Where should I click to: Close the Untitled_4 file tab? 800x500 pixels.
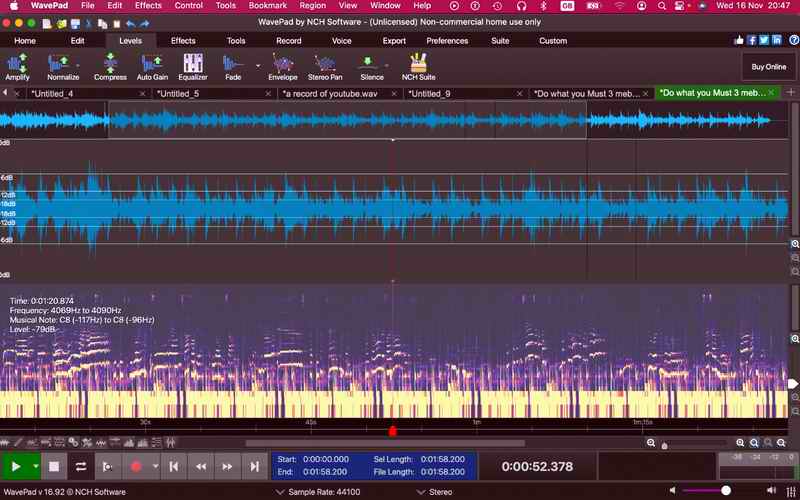tap(142, 93)
